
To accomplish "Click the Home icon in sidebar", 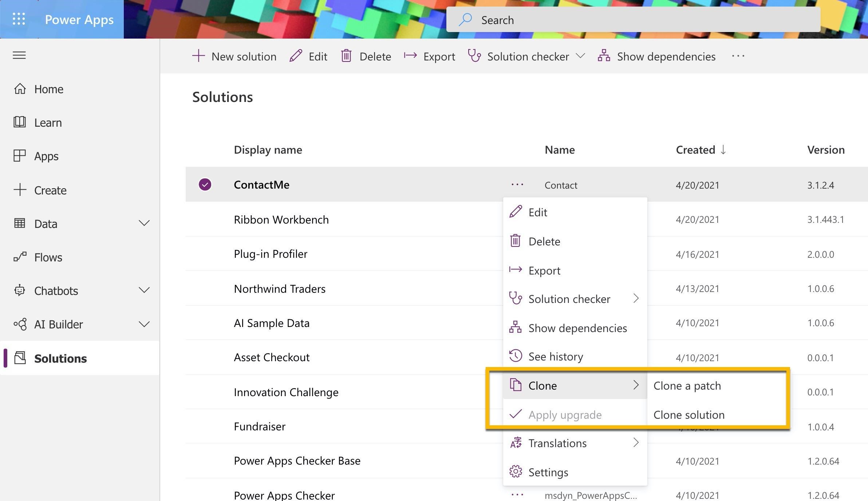I will [x=20, y=89].
